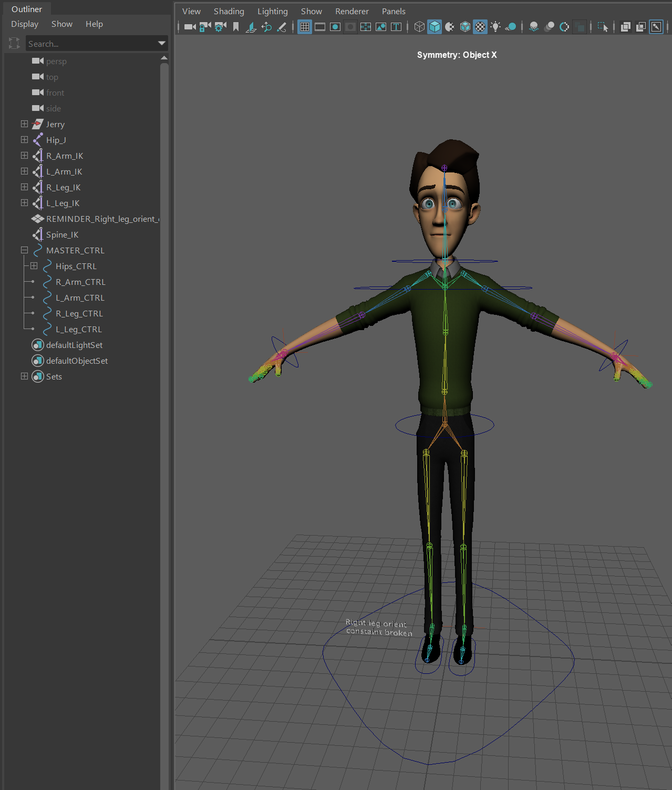Toggle Film Gate overlay

[x=320, y=27]
